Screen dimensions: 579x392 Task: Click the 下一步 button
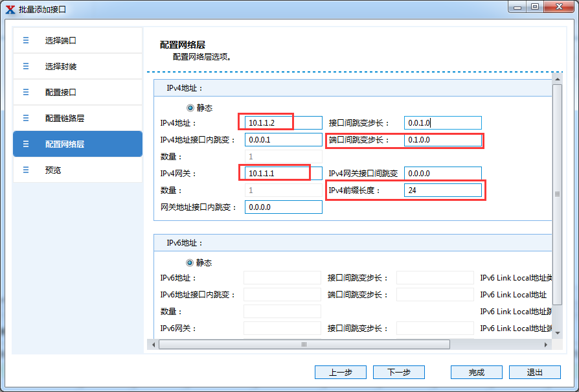(x=399, y=373)
